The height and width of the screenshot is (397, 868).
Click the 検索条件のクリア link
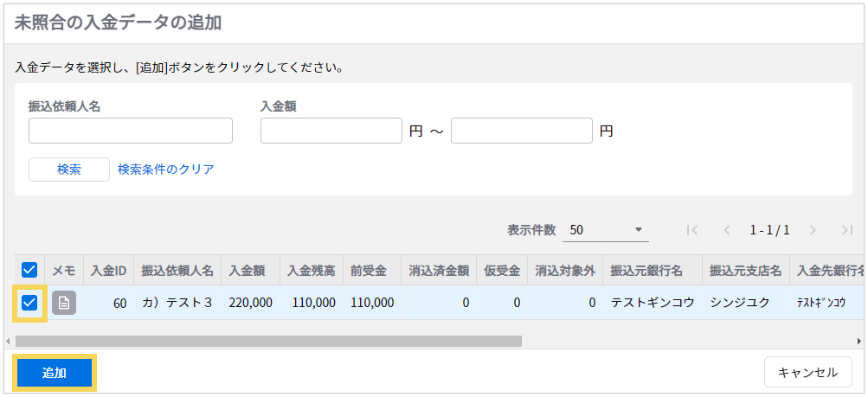tap(166, 170)
